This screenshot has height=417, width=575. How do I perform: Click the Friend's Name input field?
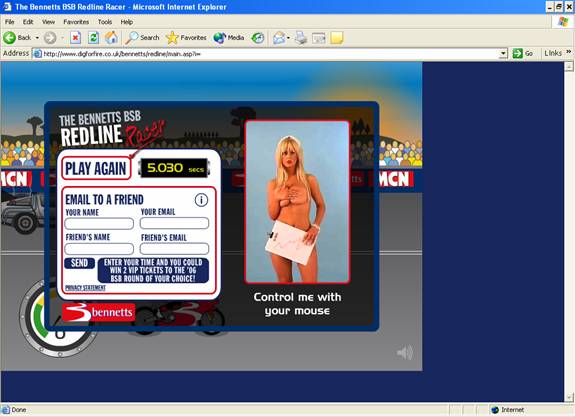click(x=99, y=249)
